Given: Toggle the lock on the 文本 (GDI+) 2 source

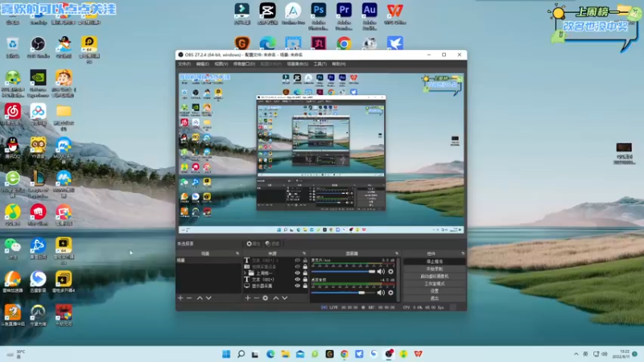Looking at the screenshot, I should tap(305, 260).
